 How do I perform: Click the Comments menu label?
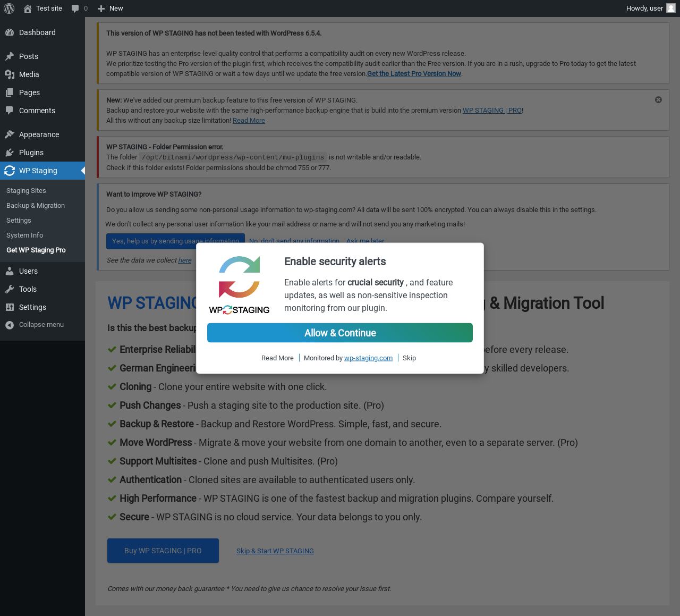(x=37, y=111)
